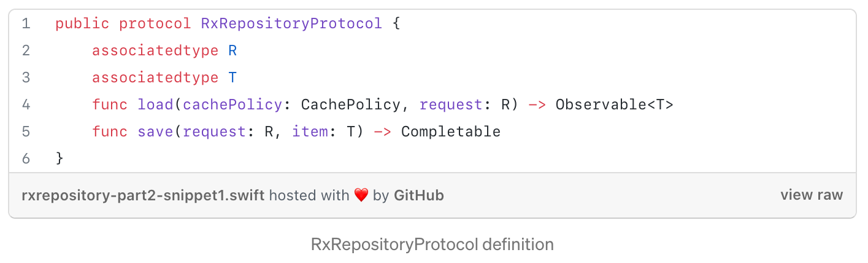The image size is (868, 263).
Task: Click the "public" keyword on line one
Action: 82,24
